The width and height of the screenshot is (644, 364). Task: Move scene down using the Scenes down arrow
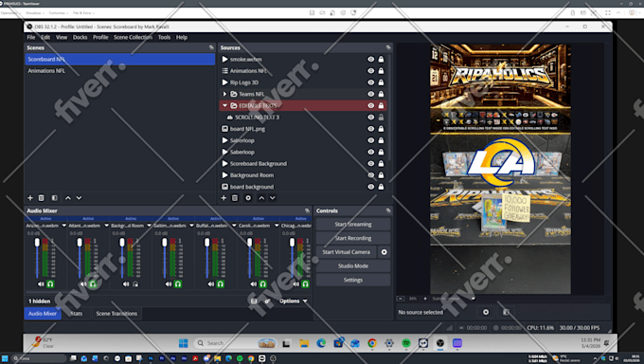[79, 198]
